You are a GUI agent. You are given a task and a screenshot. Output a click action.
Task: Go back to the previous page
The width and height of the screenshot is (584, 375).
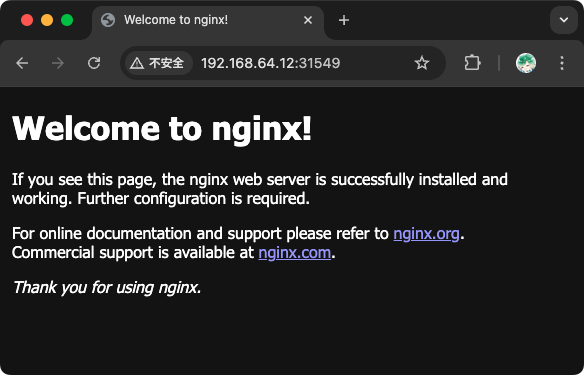[x=22, y=63]
